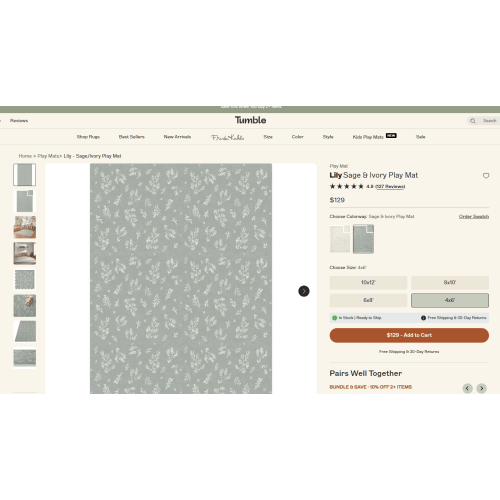Select second thumbnail with corner swatch

25,201
